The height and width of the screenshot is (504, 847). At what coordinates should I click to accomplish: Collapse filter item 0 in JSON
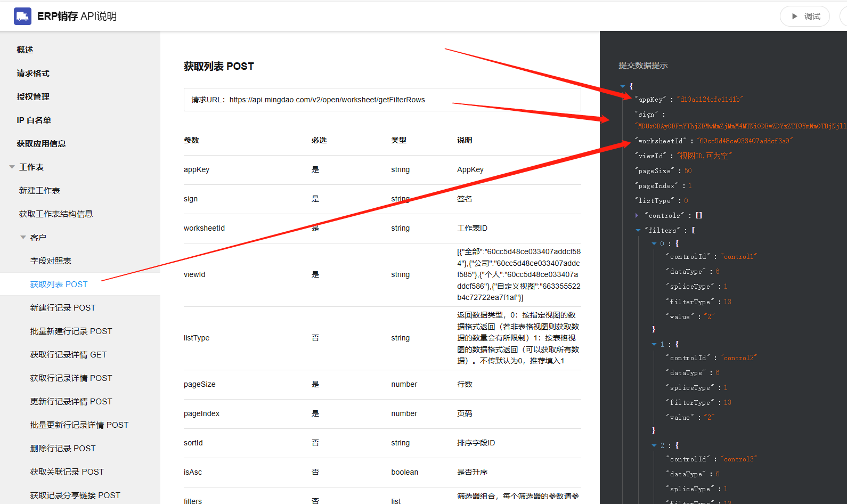pos(654,244)
